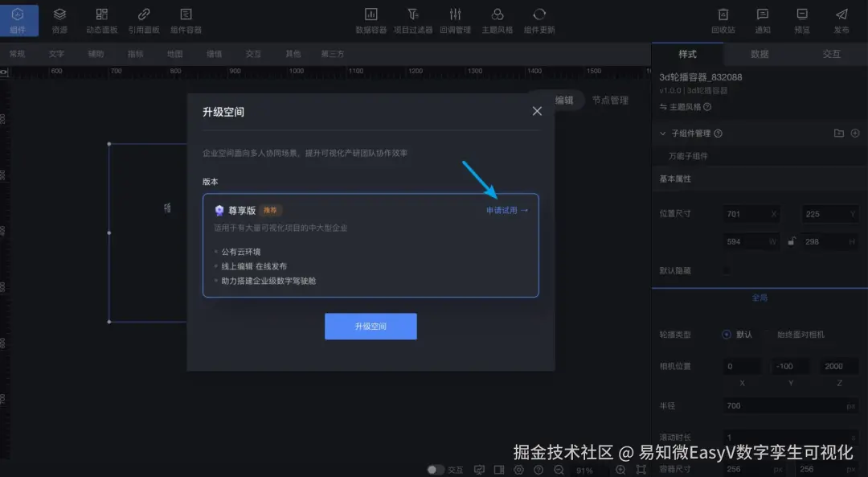Viewport: 868px width, 477px height.
Task: Click the camera Z field 2000
Action: point(839,366)
